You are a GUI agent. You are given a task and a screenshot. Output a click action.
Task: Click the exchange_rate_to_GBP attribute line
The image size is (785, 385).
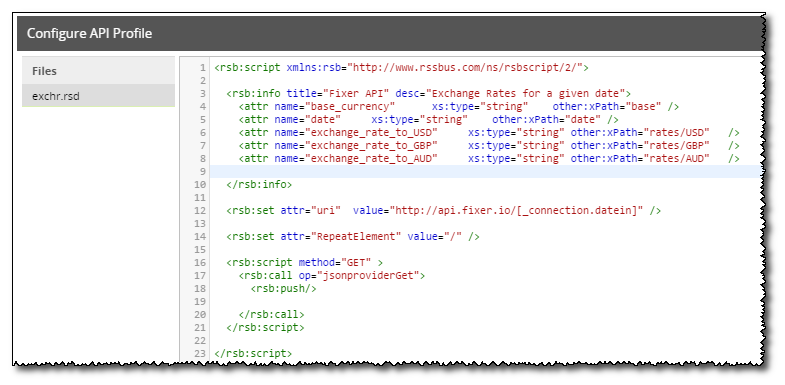489,145
